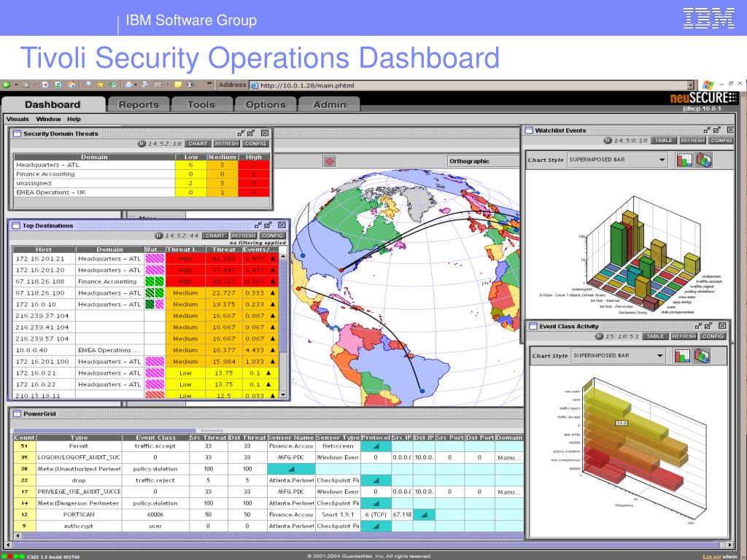747x560 pixels.
Task: Switch Event Class Activity chart to 3D
Action: point(702,356)
